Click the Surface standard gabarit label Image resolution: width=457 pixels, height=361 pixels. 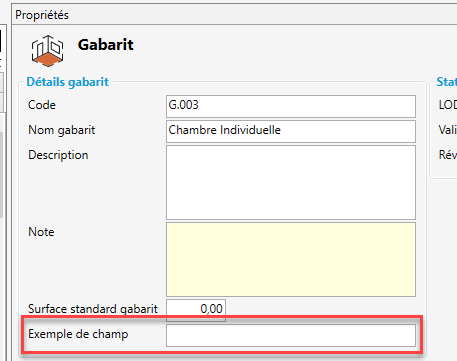coord(93,309)
